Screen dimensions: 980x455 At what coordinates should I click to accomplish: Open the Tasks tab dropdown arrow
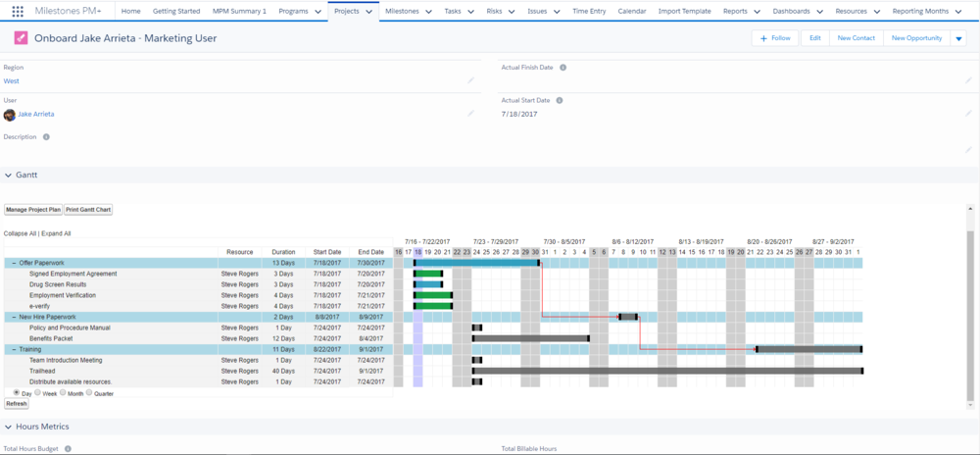[x=470, y=11]
